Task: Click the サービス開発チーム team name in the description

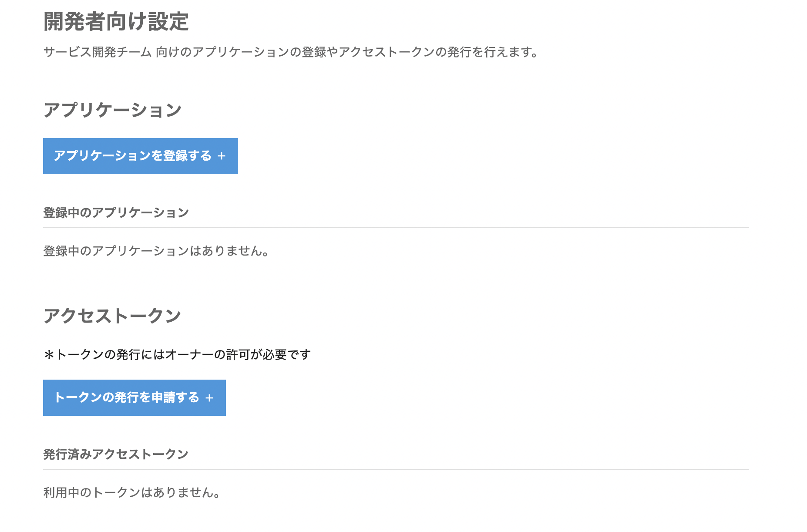Action: pyautogui.click(x=98, y=52)
